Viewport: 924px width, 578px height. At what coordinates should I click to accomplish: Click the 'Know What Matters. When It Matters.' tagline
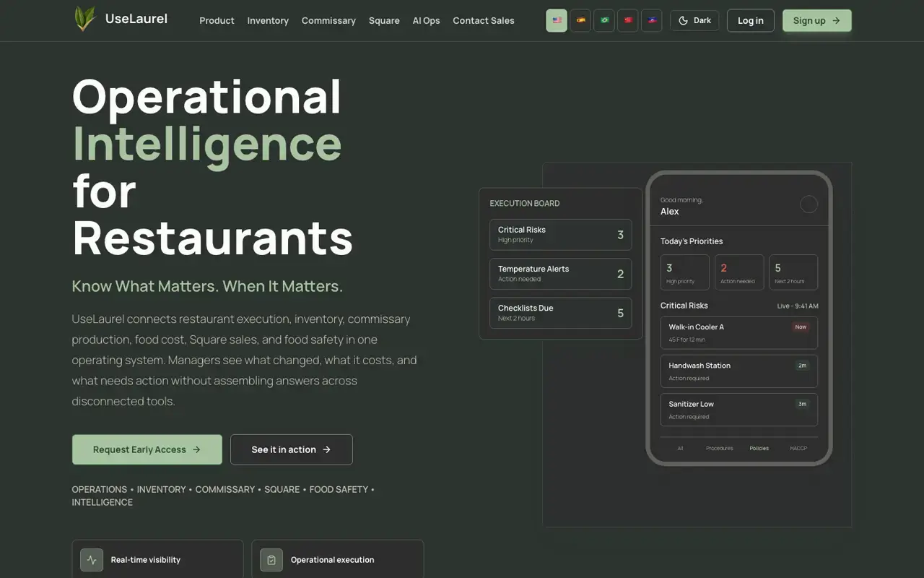click(x=207, y=286)
